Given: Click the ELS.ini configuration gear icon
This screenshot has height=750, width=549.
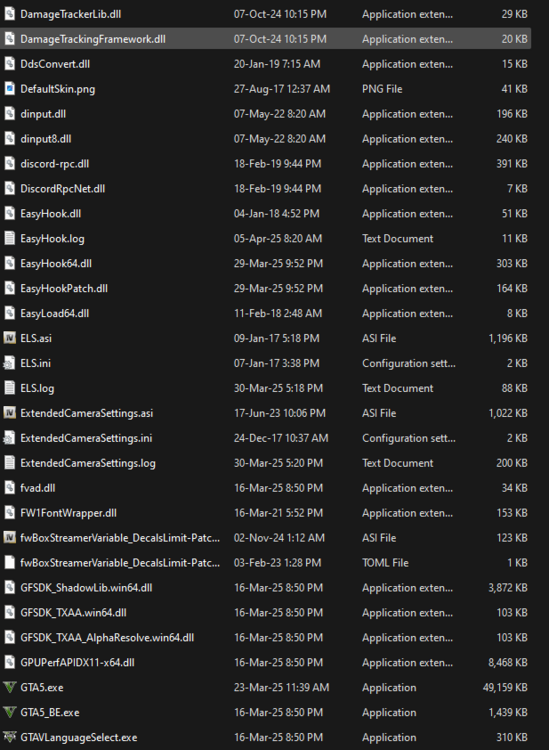Looking at the screenshot, I should pos(9,363).
